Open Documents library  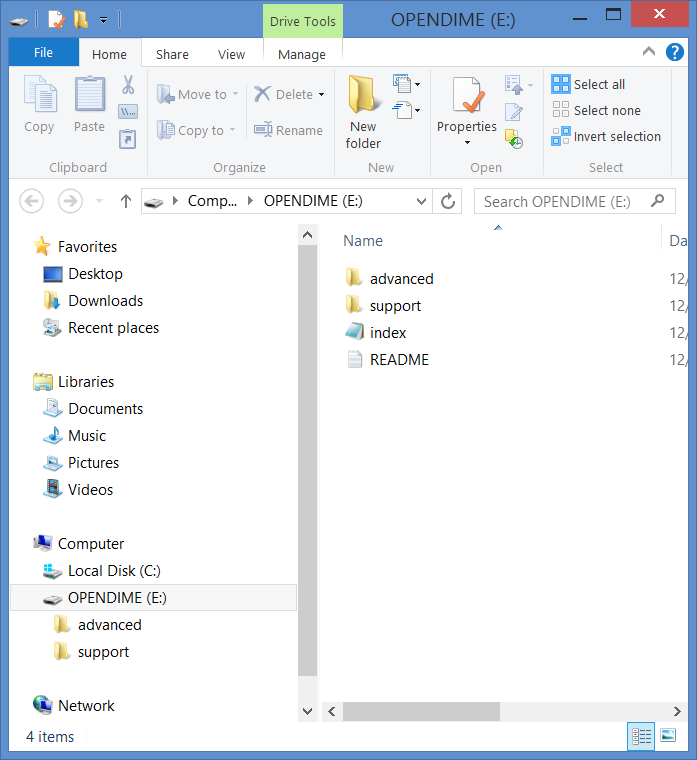point(93,409)
